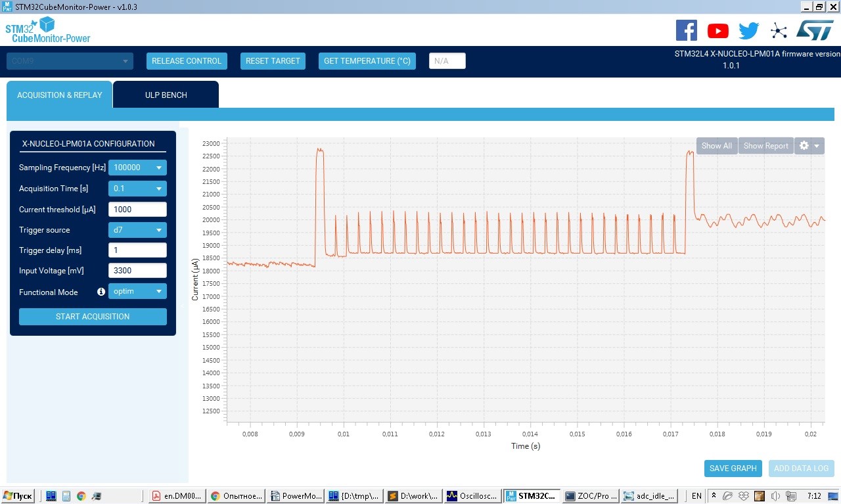Switch to Опытное Chrome taskbar item
Image resolution: width=841 pixels, height=504 pixels.
[x=237, y=496]
